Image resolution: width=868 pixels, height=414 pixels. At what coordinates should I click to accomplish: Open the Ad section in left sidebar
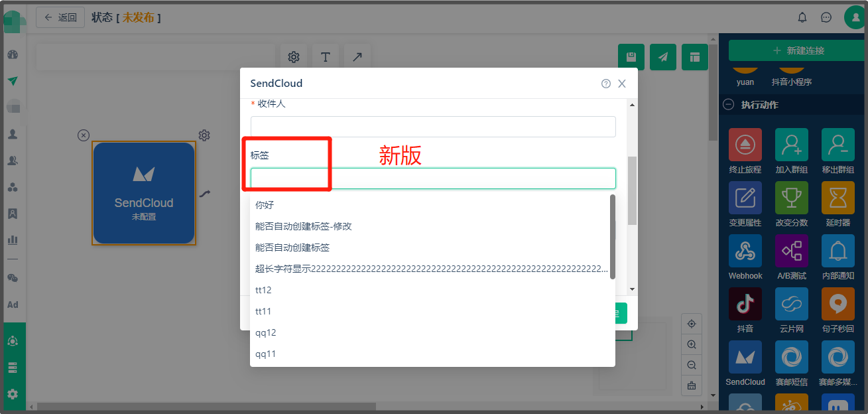pos(13,305)
